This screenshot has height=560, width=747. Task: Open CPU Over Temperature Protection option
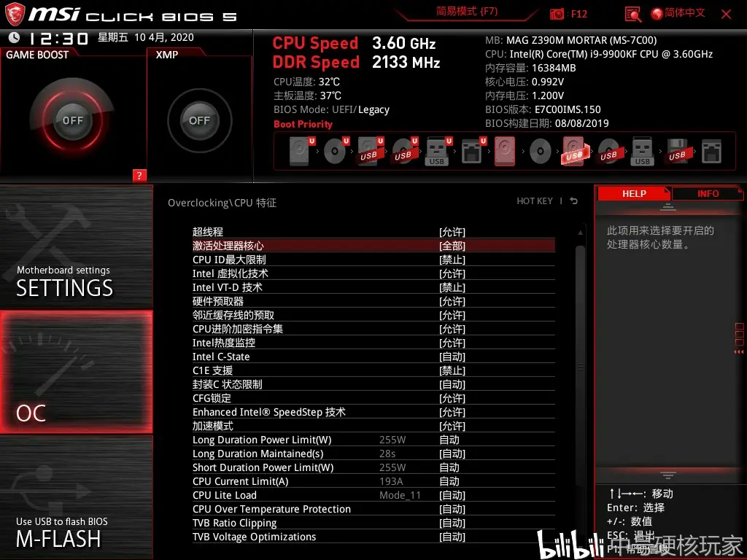pos(452,509)
